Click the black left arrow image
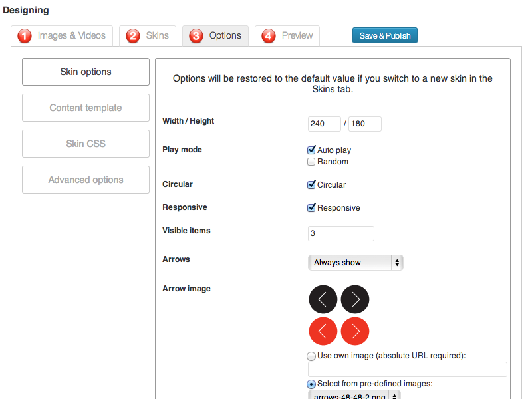532x399 pixels. [323, 299]
